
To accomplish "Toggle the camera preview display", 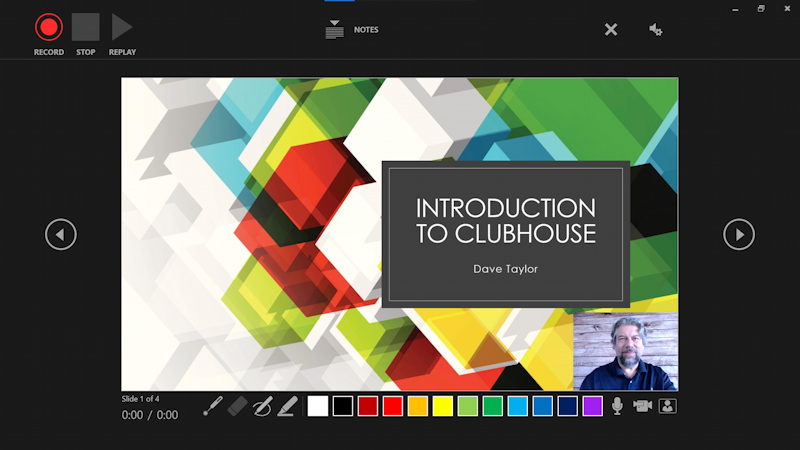I will (x=667, y=406).
